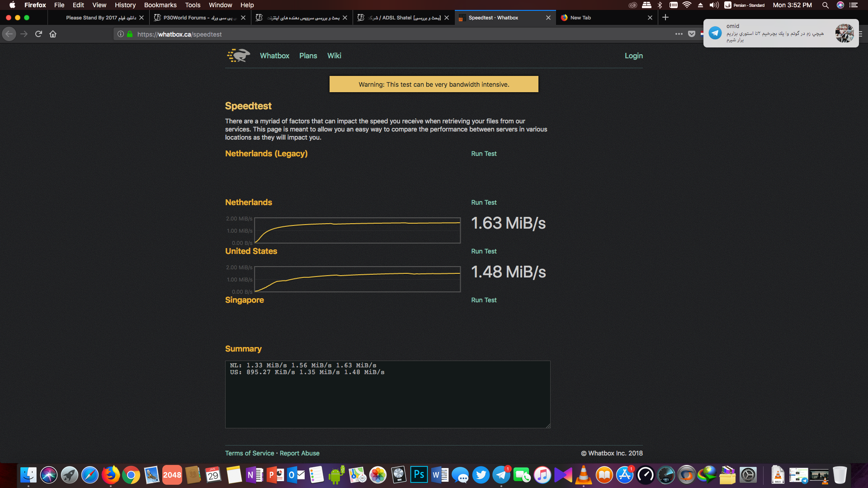This screenshot has width=868, height=488.
Task: Open Calendar from the Dock
Action: coord(213,475)
